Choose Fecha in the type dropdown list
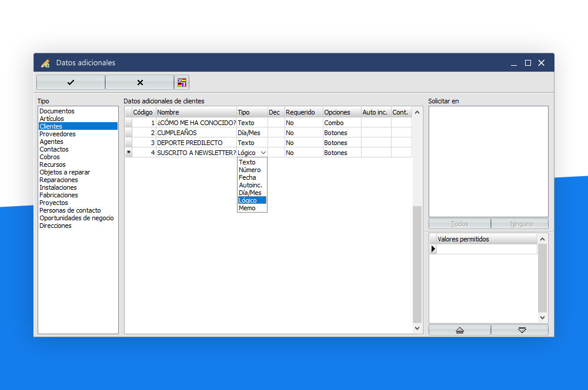Viewport: 588px width, 390px height. click(248, 177)
